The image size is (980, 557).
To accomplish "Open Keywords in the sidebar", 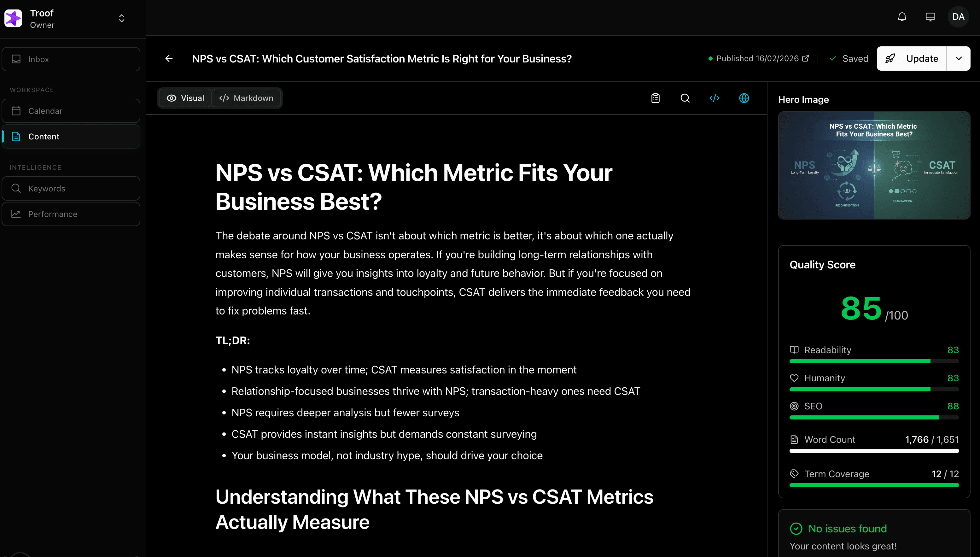I will pyautogui.click(x=71, y=189).
